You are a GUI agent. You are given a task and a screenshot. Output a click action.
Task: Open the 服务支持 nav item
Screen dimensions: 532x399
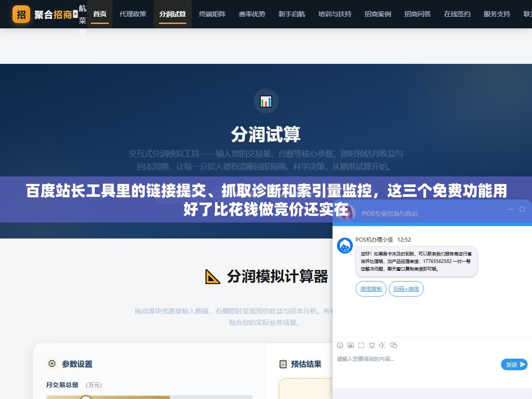click(497, 14)
